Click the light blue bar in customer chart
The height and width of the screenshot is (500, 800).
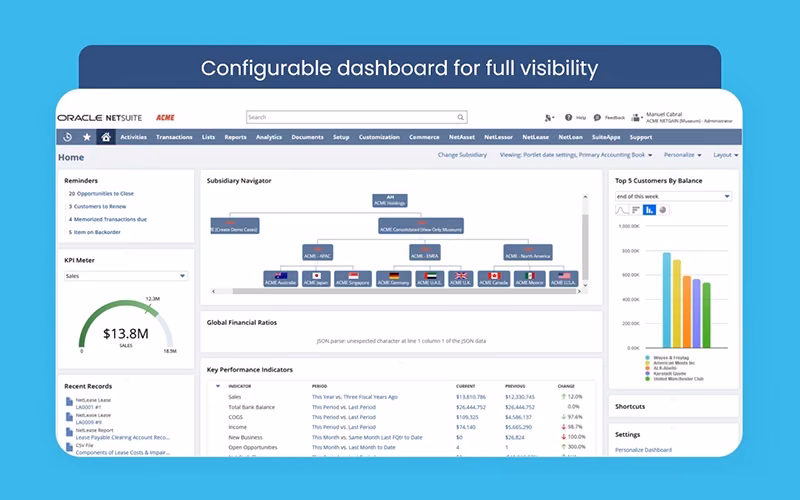click(666, 300)
